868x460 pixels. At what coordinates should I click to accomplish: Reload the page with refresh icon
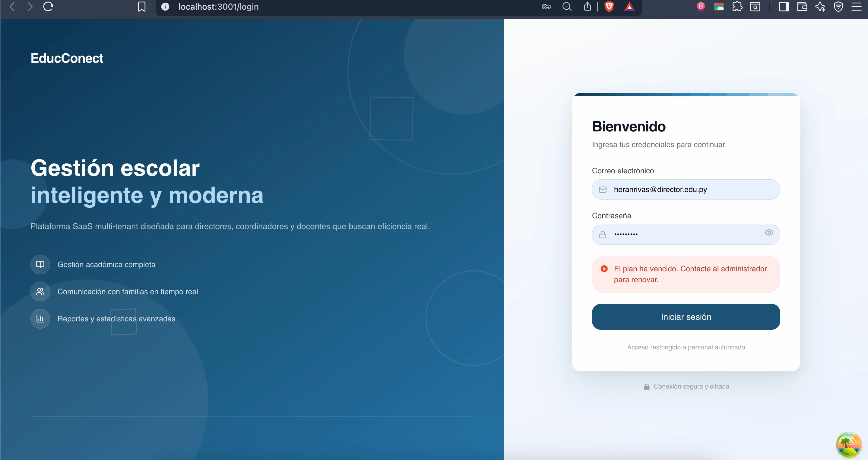48,7
